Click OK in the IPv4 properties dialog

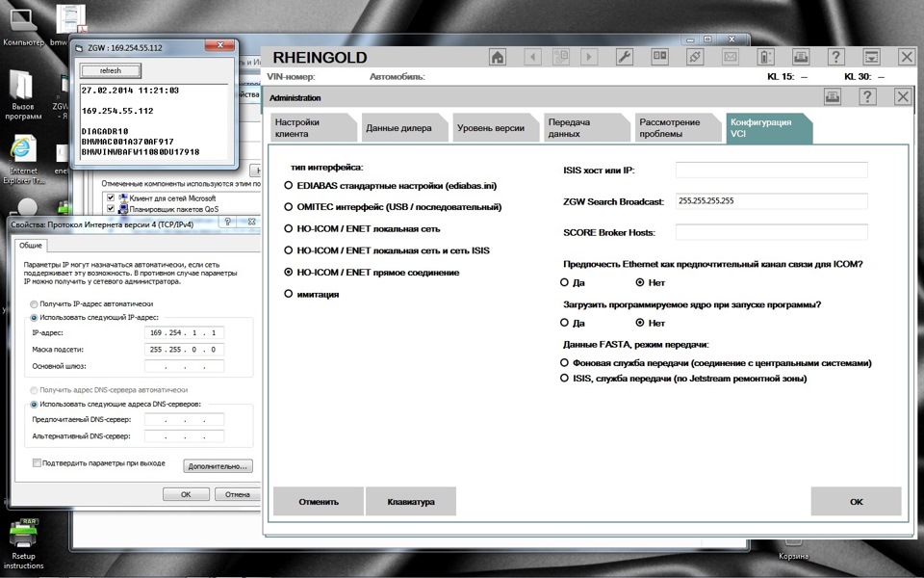pos(186,494)
